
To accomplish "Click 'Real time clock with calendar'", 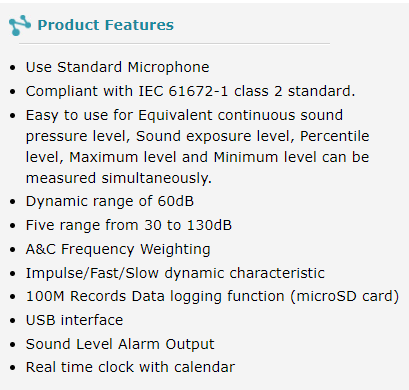I will pos(131,367).
